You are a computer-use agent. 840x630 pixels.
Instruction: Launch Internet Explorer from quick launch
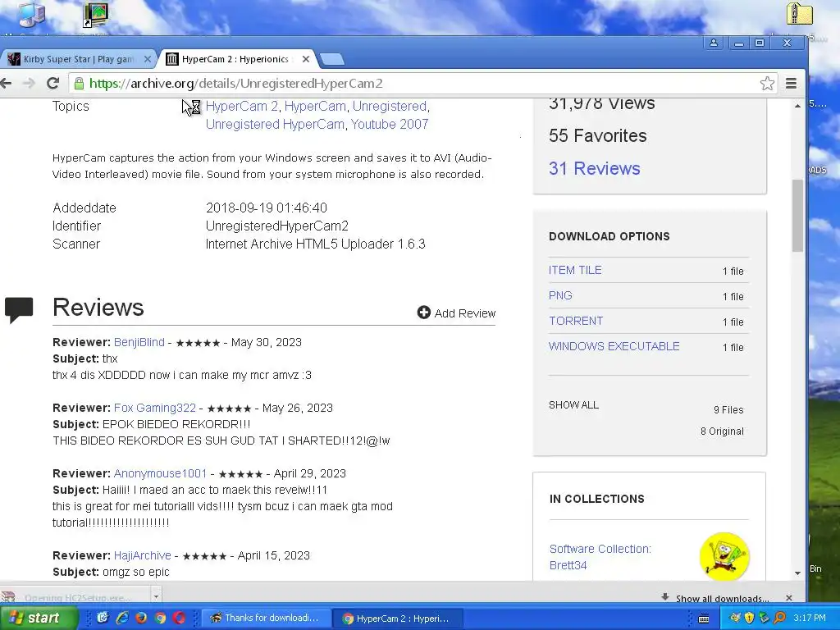122,618
